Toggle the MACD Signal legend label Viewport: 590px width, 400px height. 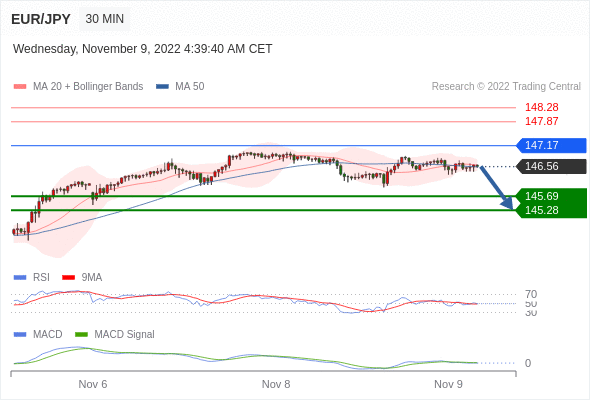(x=124, y=335)
